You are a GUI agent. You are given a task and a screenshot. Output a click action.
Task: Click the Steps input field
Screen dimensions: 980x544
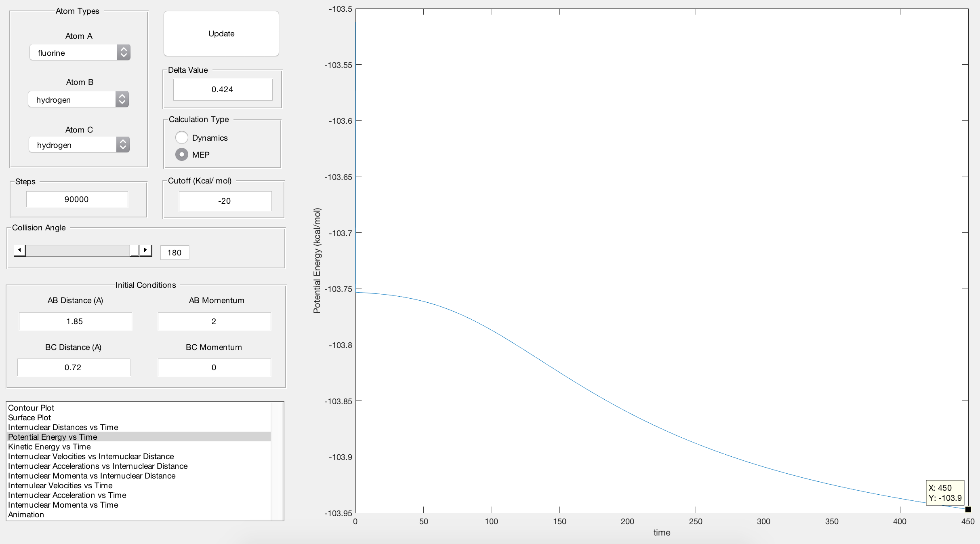(x=77, y=199)
